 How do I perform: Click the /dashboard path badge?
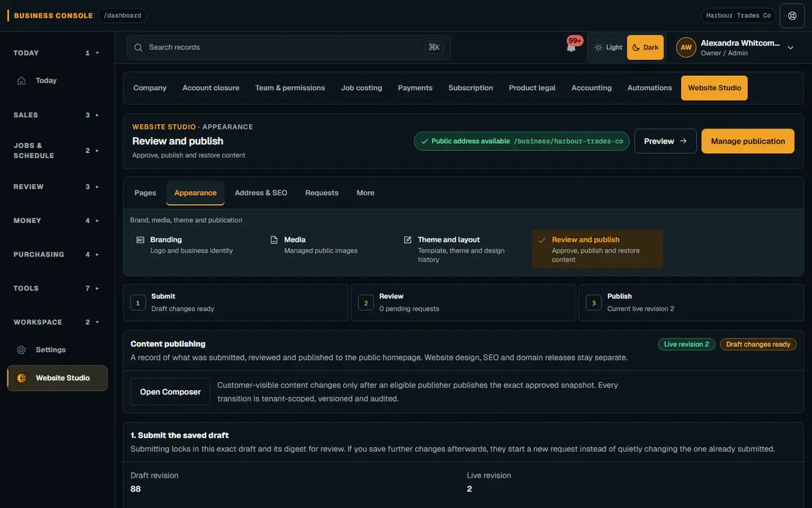coord(122,16)
